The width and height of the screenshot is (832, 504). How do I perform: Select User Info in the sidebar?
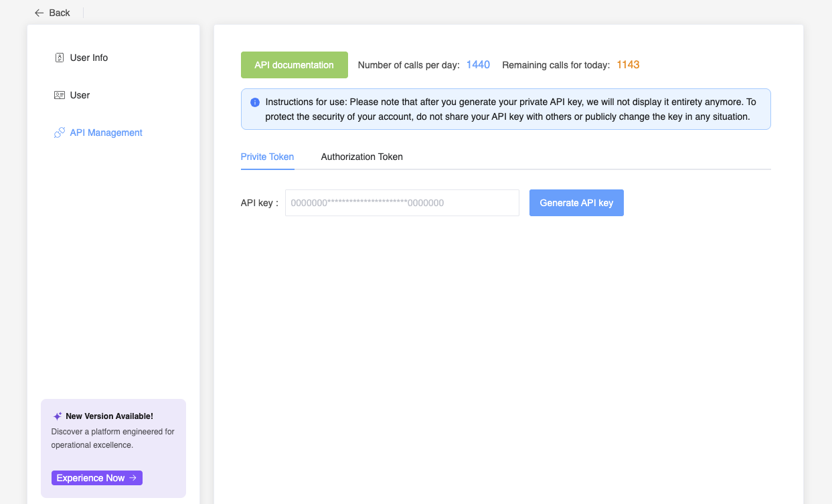[88, 58]
